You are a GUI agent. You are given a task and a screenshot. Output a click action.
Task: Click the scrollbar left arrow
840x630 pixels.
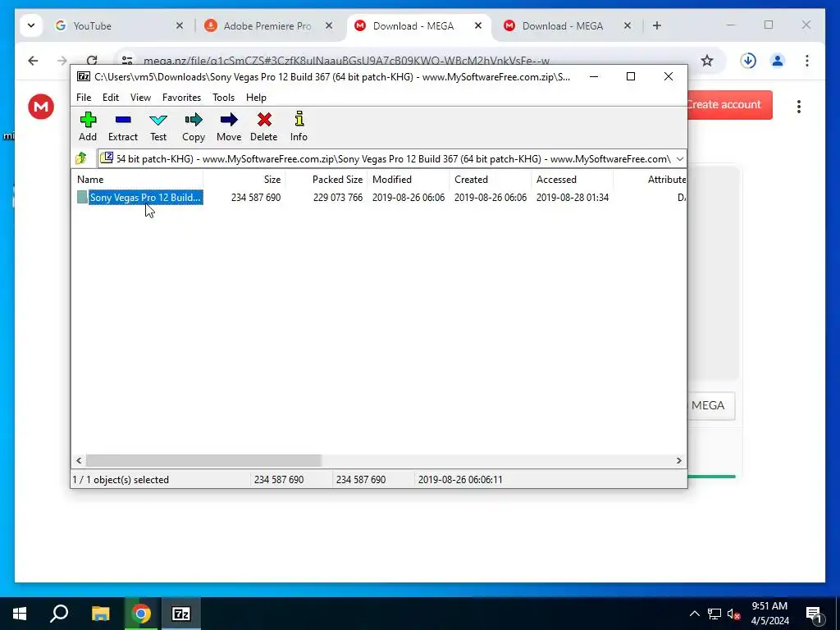click(80, 461)
